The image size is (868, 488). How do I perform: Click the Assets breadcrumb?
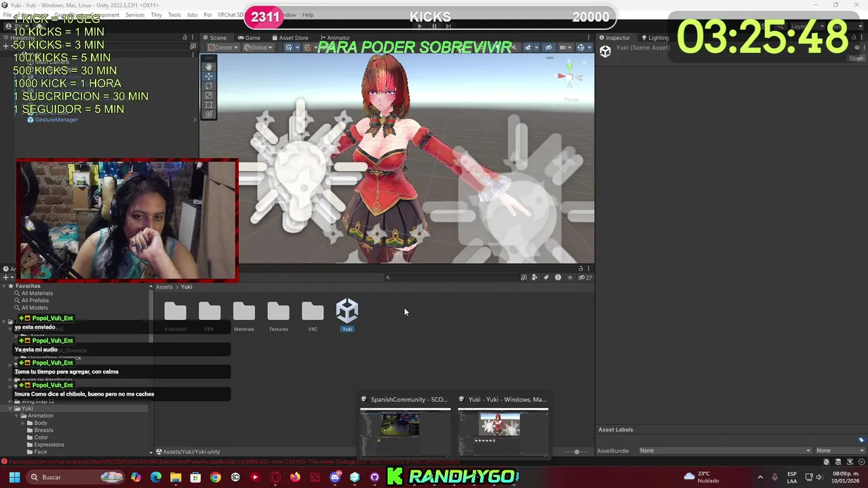(x=164, y=287)
